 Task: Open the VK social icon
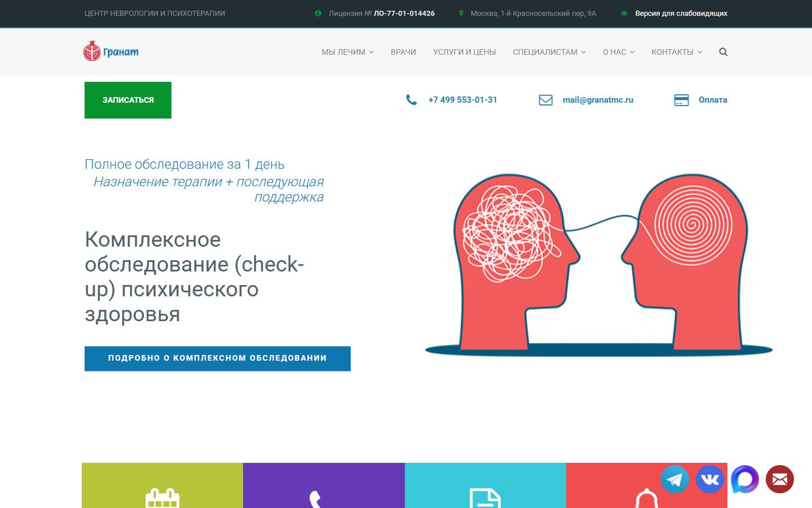click(710, 479)
